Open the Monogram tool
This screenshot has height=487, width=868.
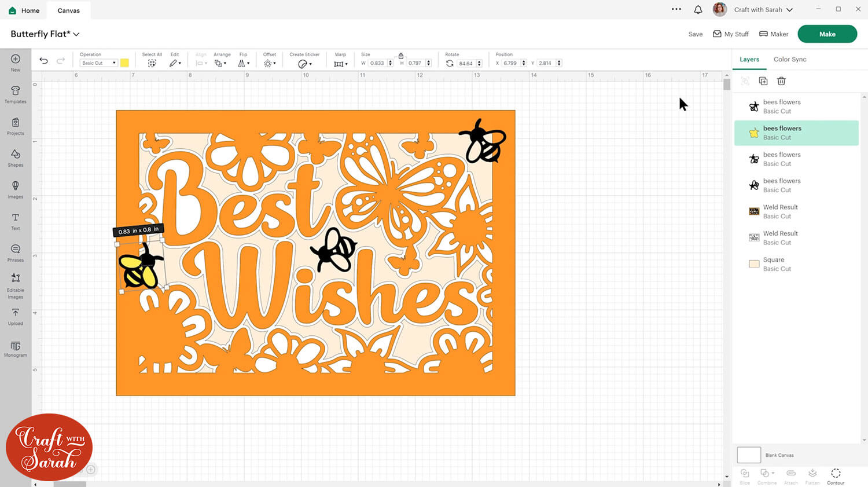(x=16, y=348)
